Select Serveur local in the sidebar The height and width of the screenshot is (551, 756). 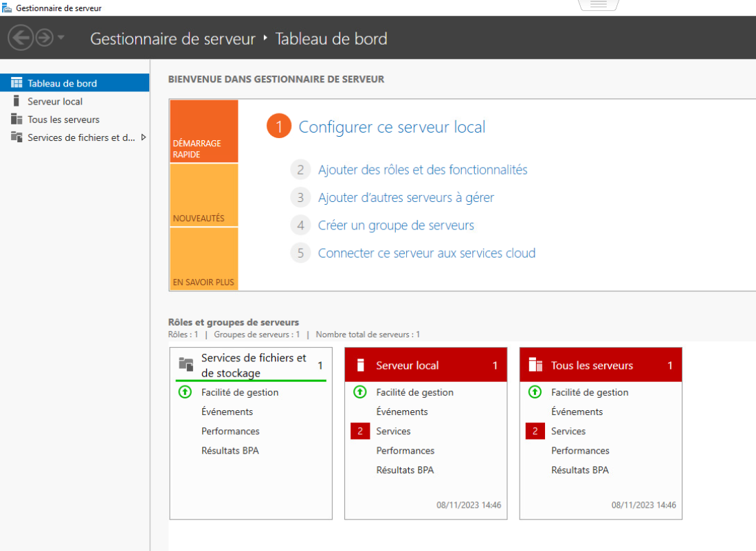(75, 101)
